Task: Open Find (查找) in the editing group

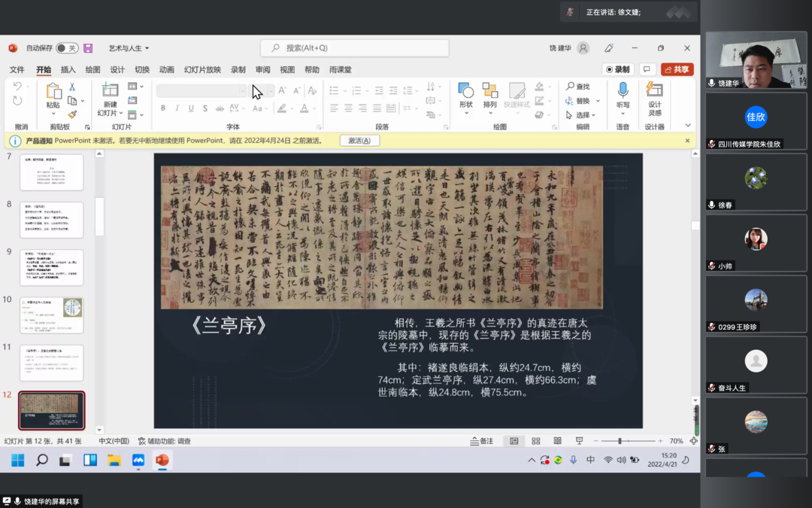Action: [578, 87]
